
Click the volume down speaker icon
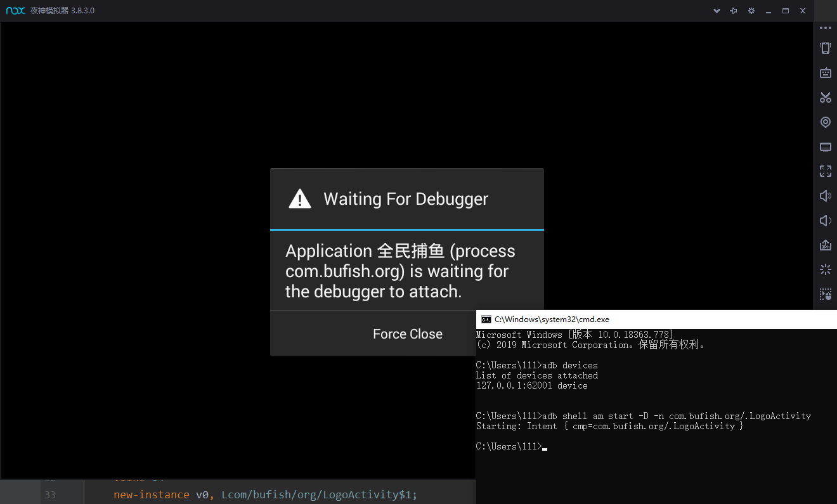coord(825,221)
